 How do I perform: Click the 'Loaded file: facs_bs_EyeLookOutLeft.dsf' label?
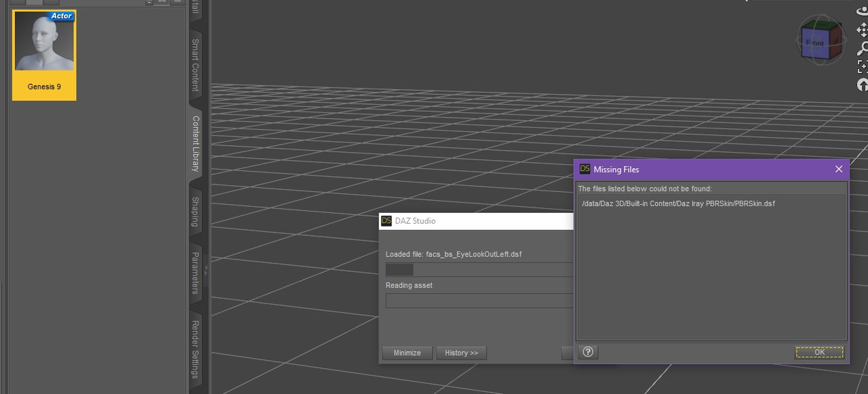click(x=454, y=254)
